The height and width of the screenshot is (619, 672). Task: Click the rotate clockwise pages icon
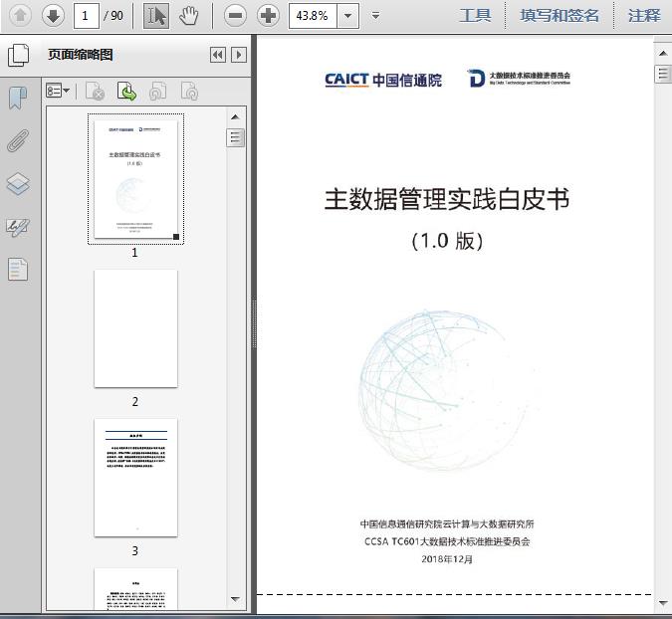(x=189, y=91)
